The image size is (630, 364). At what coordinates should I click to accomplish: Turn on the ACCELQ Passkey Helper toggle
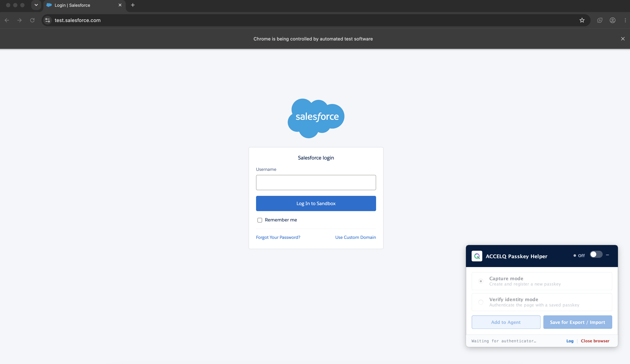596,254
